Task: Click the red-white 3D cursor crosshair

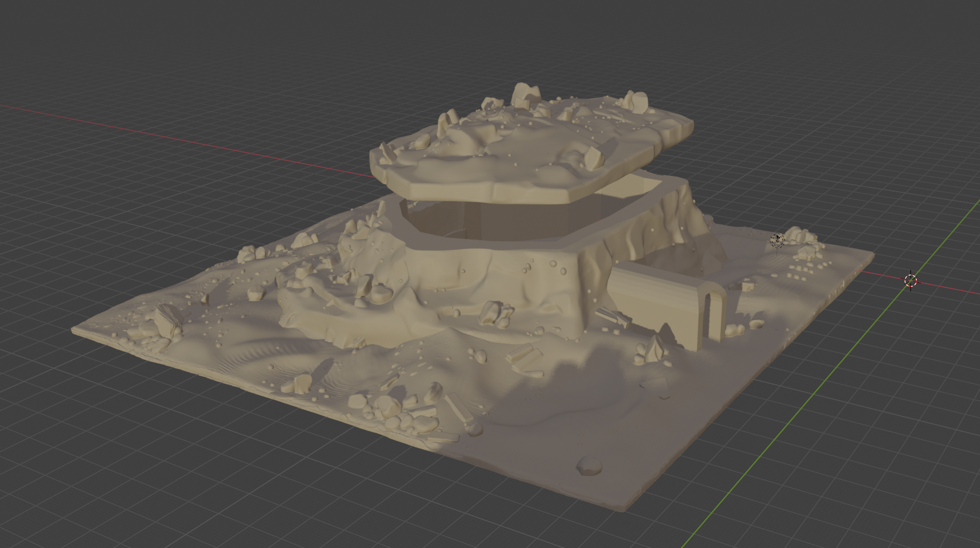Action: tap(910, 280)
